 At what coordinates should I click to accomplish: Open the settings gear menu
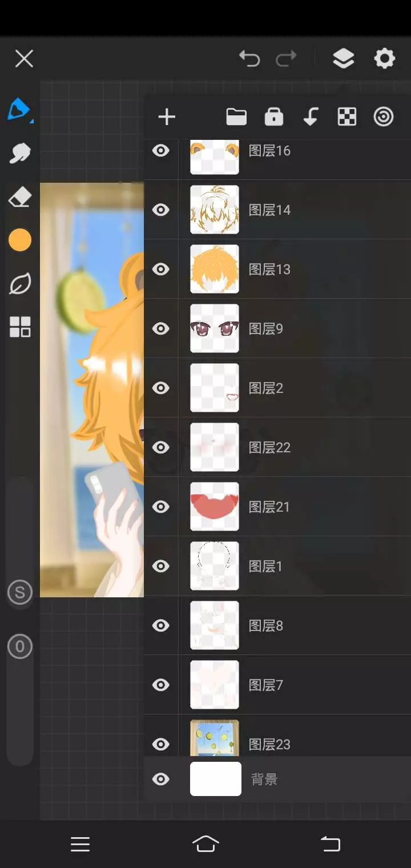384,58
